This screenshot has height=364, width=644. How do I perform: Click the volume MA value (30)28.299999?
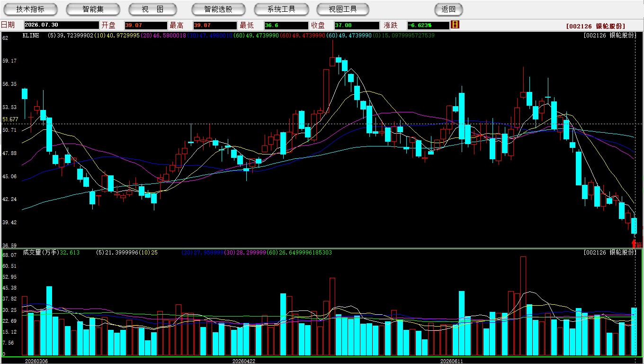[244, 253]
